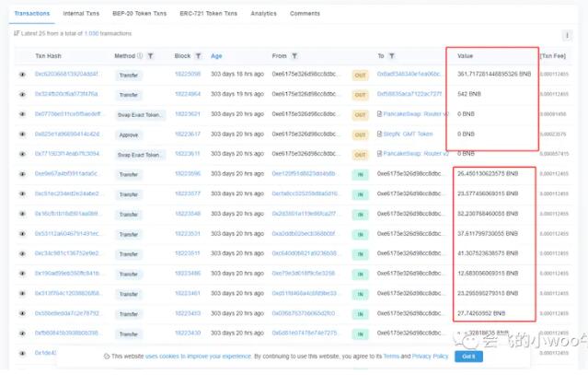Dismiss the cookie notice with Got it
The image size is (588, 375).
click(468, 356)
